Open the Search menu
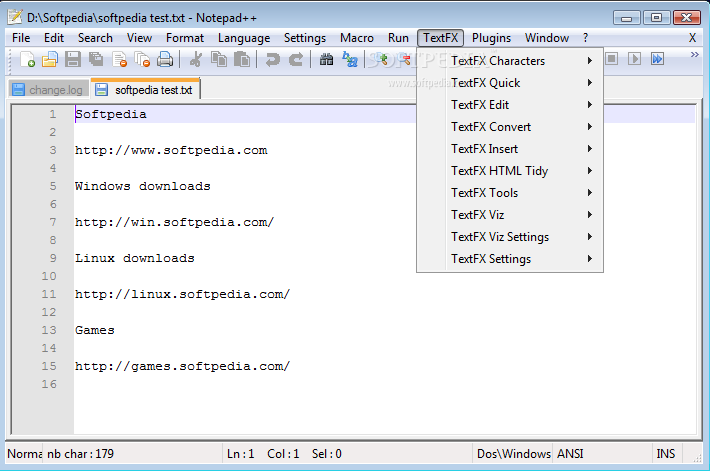The height and width of the screenshot is (472, 710). point(95,38)
